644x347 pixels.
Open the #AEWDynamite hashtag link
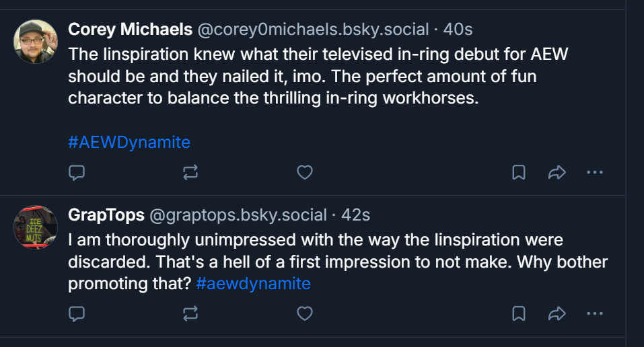tap(129, 143)
